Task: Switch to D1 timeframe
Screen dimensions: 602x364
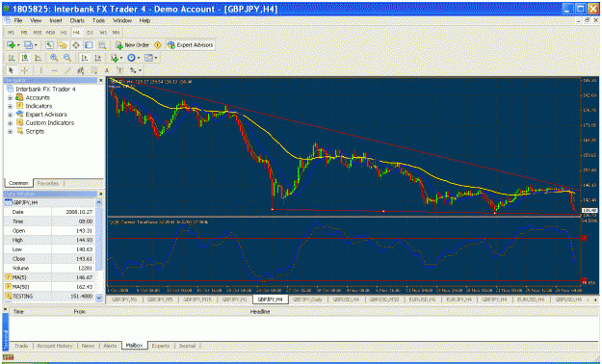Action: coord(90,33)
